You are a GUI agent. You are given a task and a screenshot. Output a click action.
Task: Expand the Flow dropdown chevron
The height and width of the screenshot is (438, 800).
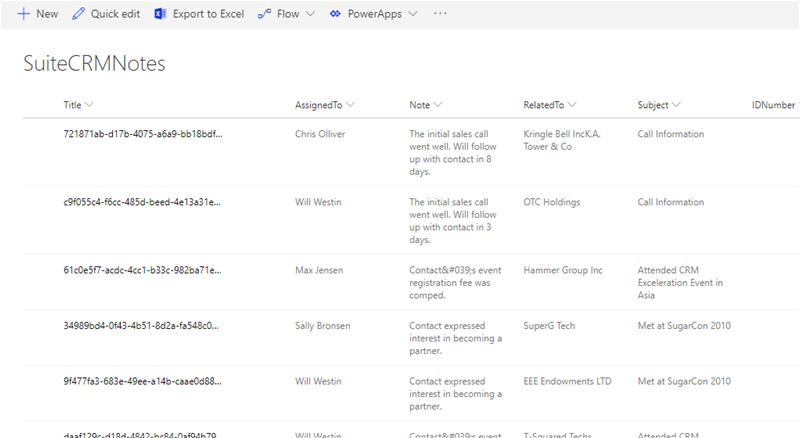[x=309, y=14]
